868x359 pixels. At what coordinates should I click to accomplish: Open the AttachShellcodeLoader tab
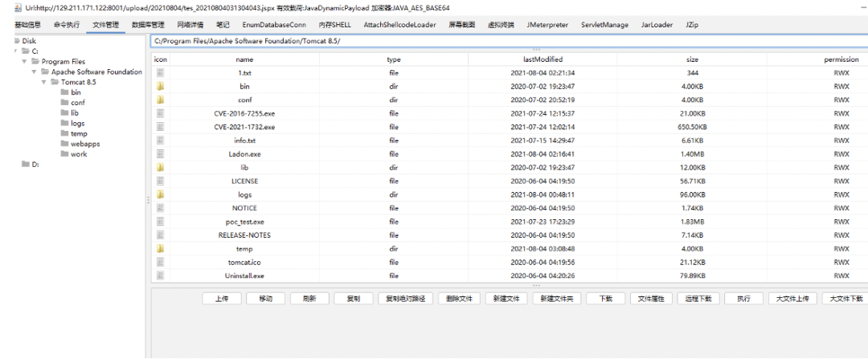[399, 25]
